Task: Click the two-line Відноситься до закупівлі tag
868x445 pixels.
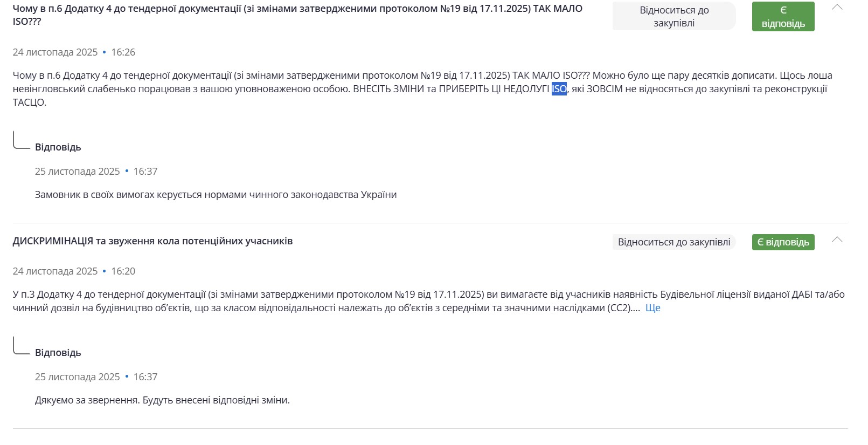Action: coord(673,17)
